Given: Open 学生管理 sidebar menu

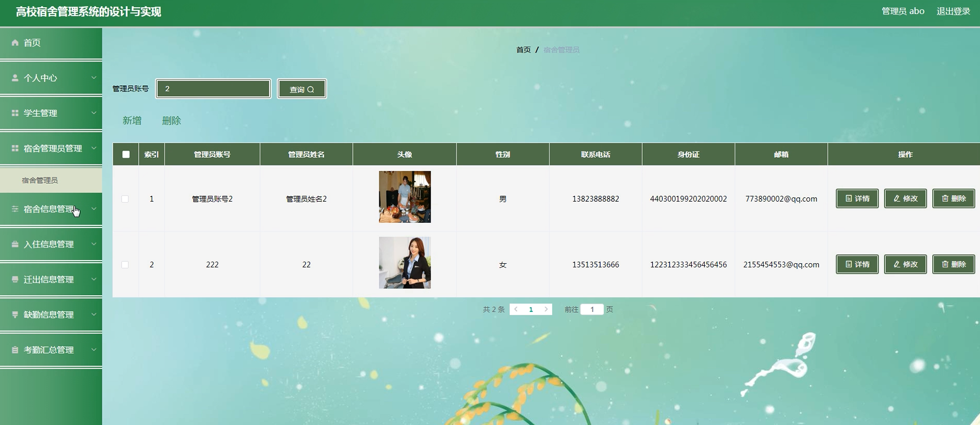Looking at the screenshot, I should [51, 113].
